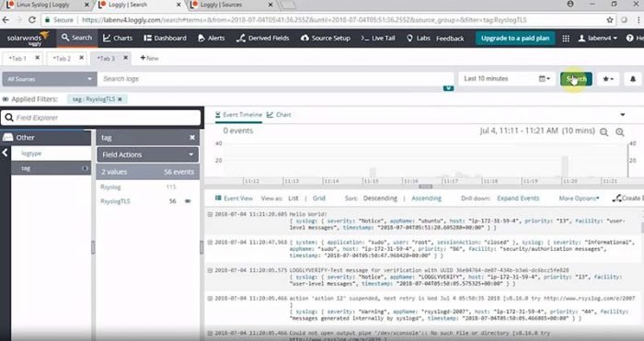Reload the browser page
Viewport: 644px width, 341px height.
point(32,19)
